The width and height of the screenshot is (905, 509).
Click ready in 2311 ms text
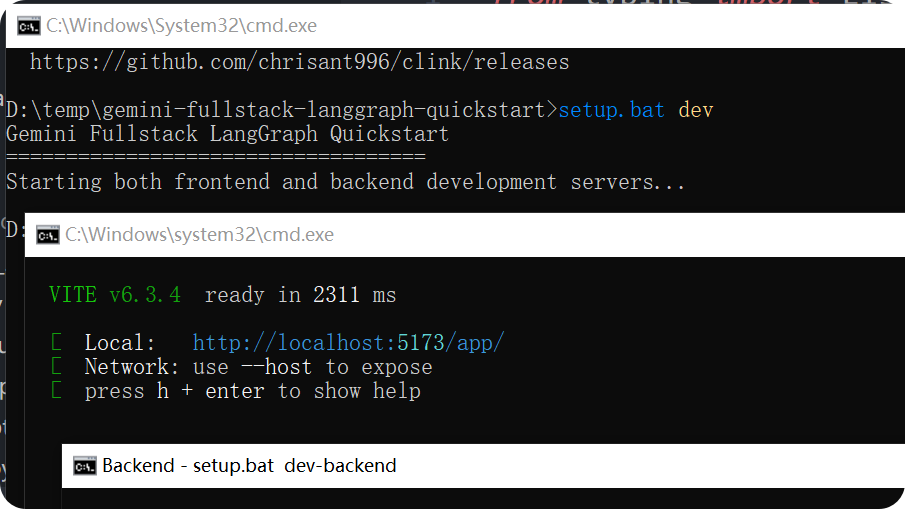click(300, 295)
